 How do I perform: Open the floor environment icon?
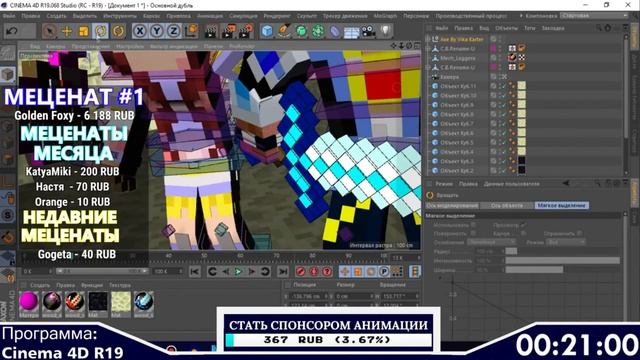(x=351, y=31)
